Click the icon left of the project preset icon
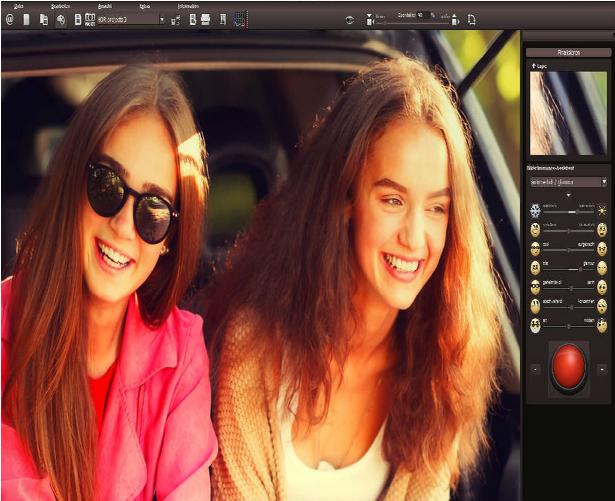 point(78,19)
